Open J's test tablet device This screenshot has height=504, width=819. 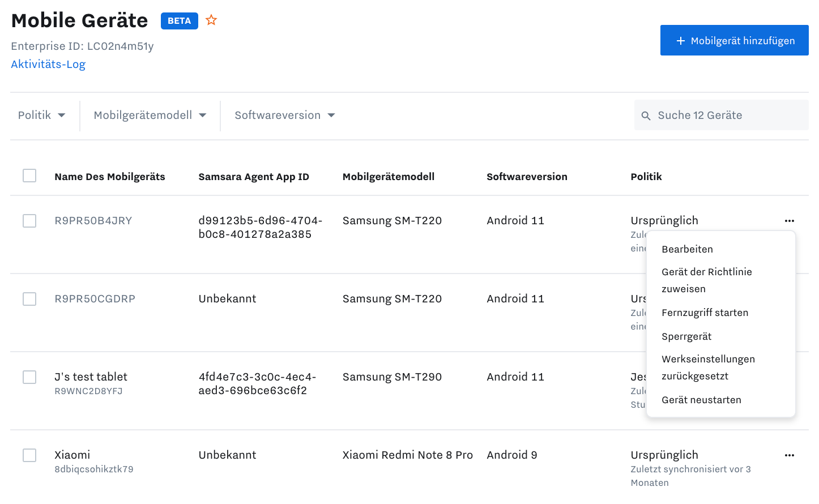click(x=91, y=377)
